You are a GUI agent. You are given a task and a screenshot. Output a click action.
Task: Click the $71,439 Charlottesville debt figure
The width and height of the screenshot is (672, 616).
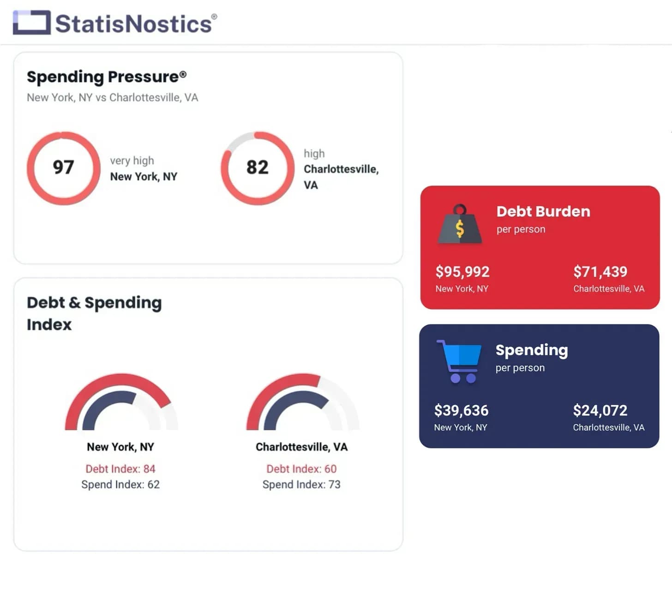click(600, 272)
